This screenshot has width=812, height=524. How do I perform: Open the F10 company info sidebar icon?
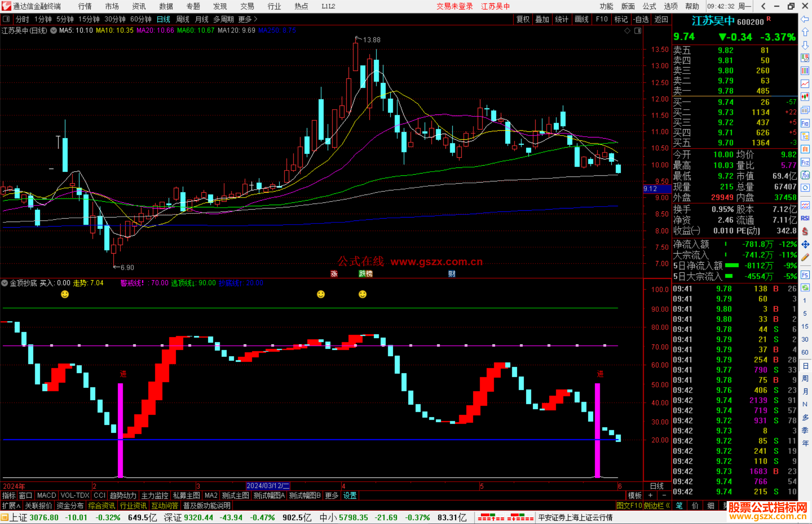click(805, 123)
